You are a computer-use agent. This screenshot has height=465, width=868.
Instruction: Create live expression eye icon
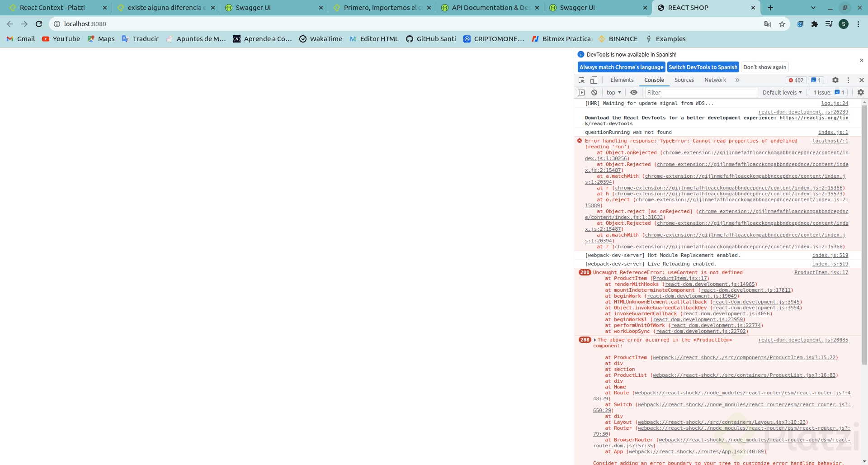[x=634, y=92]
